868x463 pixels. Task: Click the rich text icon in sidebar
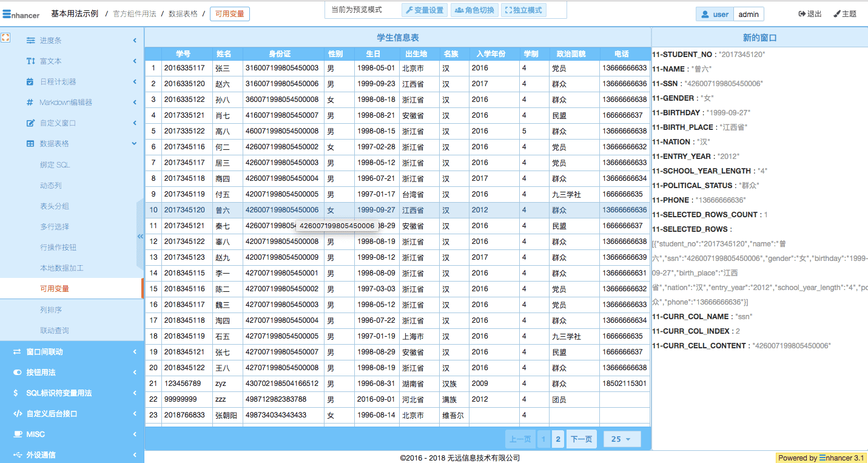point(30,61)
